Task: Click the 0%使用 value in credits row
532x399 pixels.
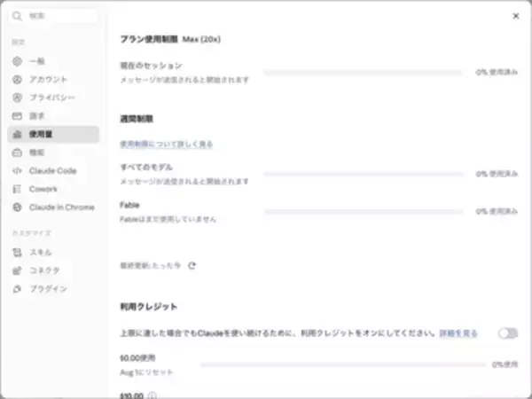Action: pos(505,364)
